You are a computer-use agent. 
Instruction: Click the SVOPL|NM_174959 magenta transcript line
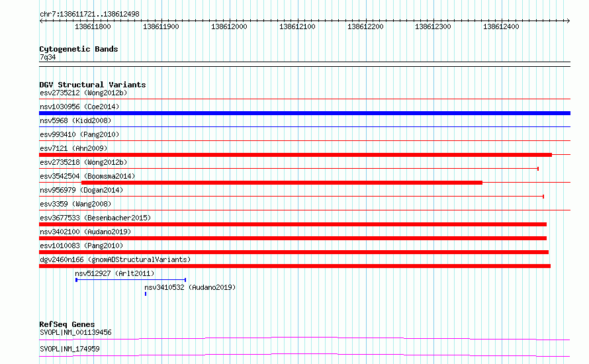(304, 355)
